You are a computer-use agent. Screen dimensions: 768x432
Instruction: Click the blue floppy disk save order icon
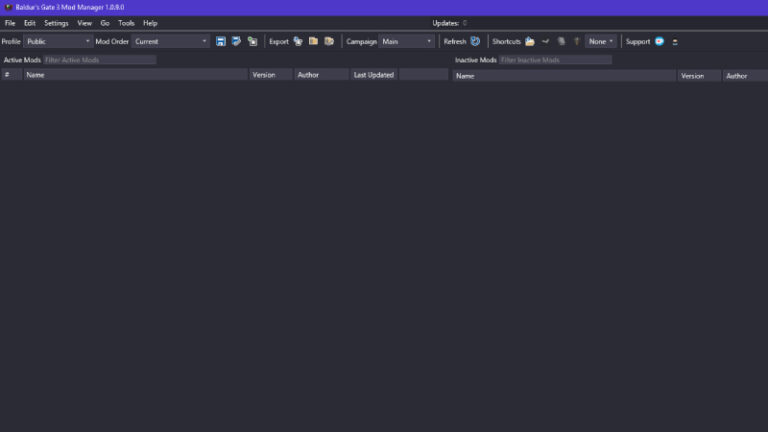[x=221, y=41]
